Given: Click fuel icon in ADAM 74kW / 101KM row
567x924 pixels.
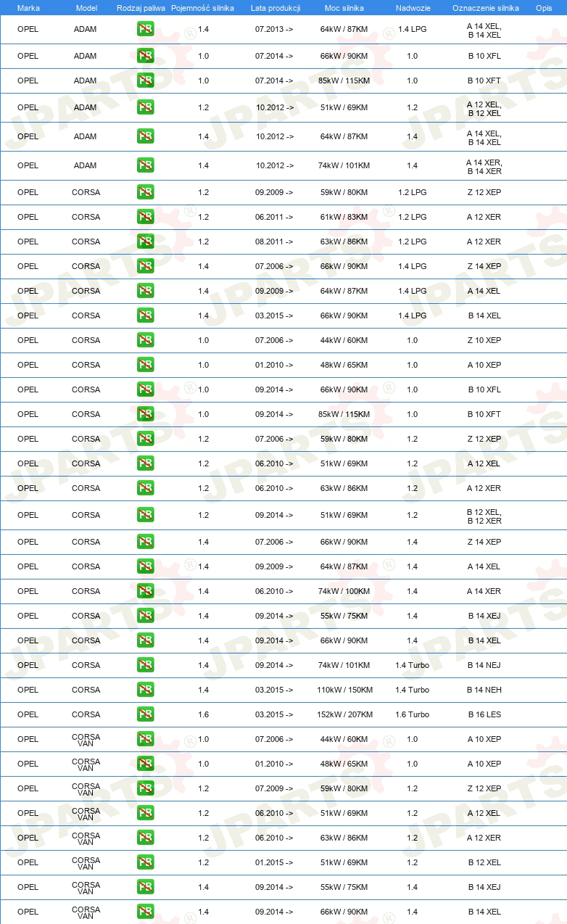Looking at the screenshot, I should [145, 165].
